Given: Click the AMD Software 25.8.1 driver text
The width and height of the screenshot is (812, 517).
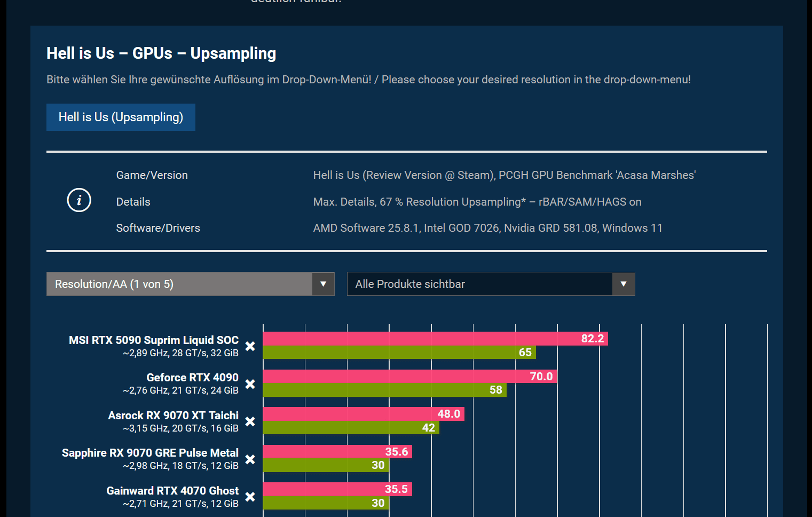Looking at the screenshot, I should click(488, 228).
